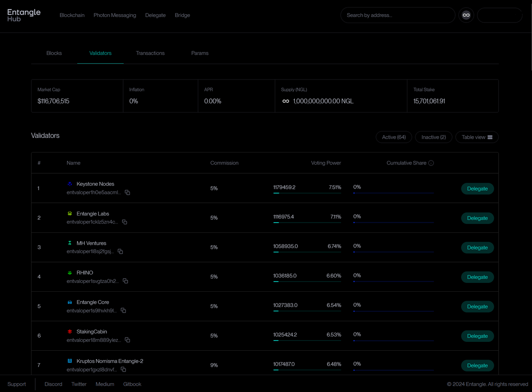Open the Support link in footer
The height and width of the screenshot is (392, 532).
click(17, 384)
